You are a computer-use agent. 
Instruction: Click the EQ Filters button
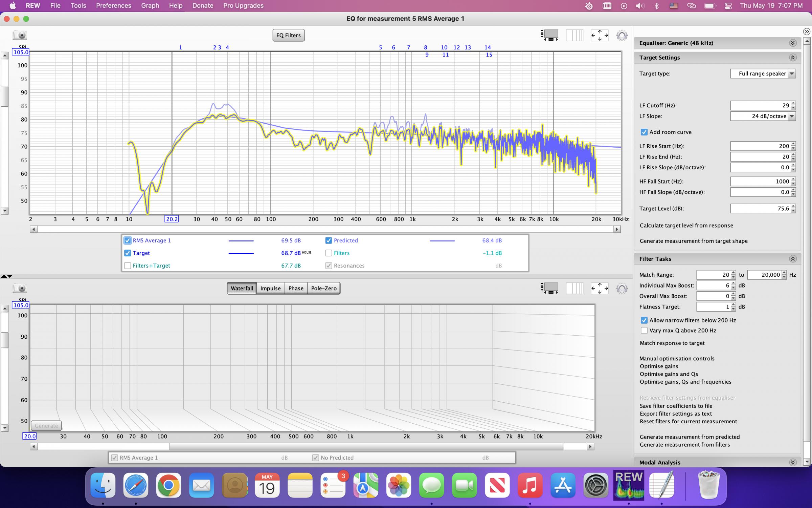pyautogui.click(x=288, y=35)
